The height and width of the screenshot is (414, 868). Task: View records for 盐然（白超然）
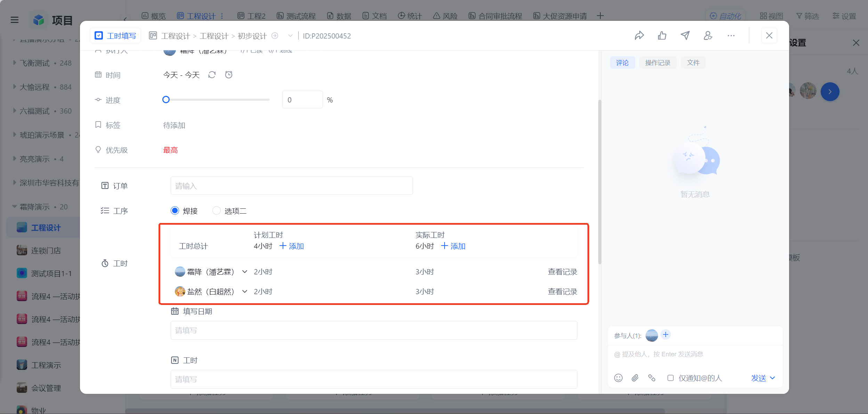click(x=562, y=291)
